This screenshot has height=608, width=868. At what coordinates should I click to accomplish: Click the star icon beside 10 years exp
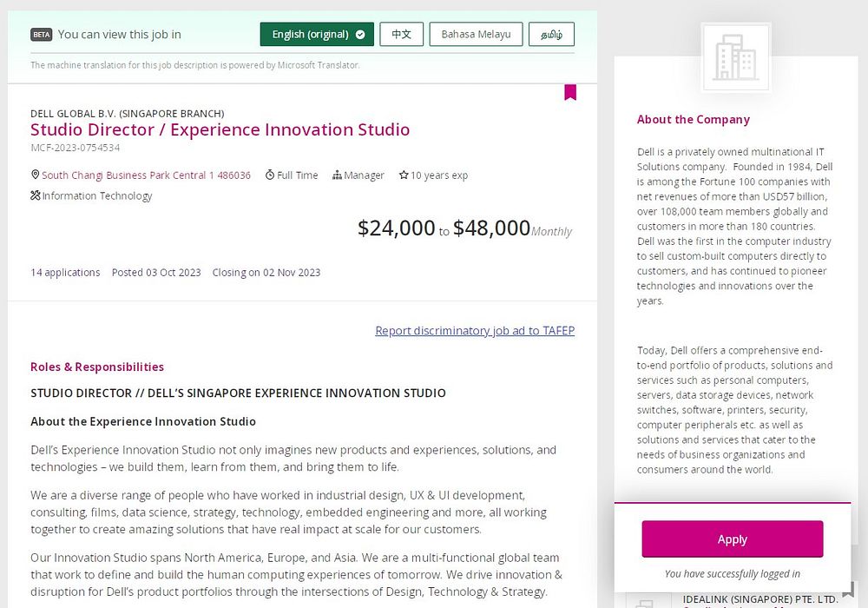(x=404, y=175)
